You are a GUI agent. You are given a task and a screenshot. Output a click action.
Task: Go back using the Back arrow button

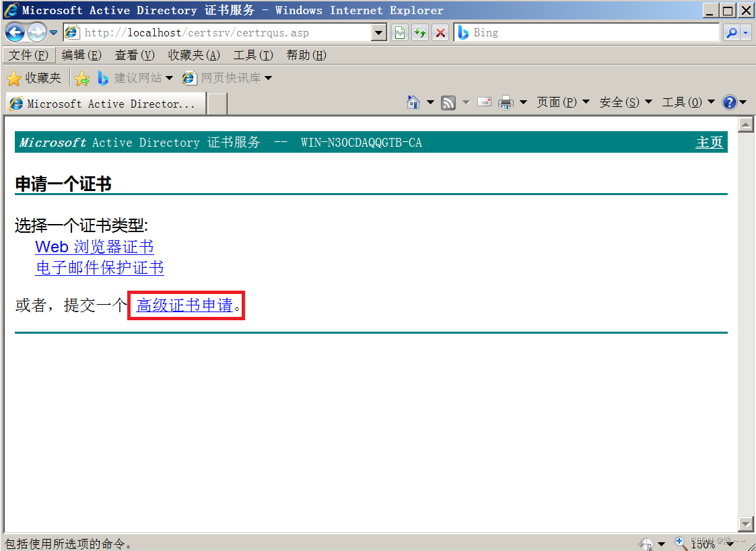(x=14, y=33)
